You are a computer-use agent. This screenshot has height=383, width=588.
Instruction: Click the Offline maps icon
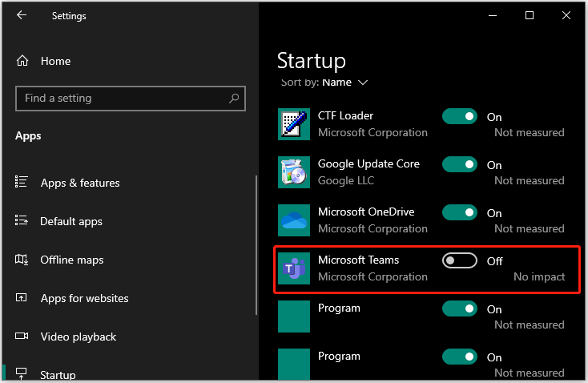tap(22, 260)
